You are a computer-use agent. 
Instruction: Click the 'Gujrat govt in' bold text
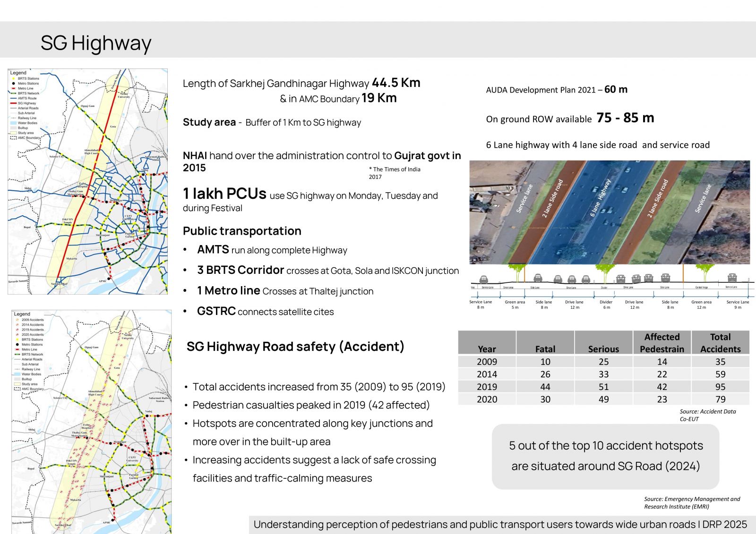pyautogui.click(x=428, y=156)
